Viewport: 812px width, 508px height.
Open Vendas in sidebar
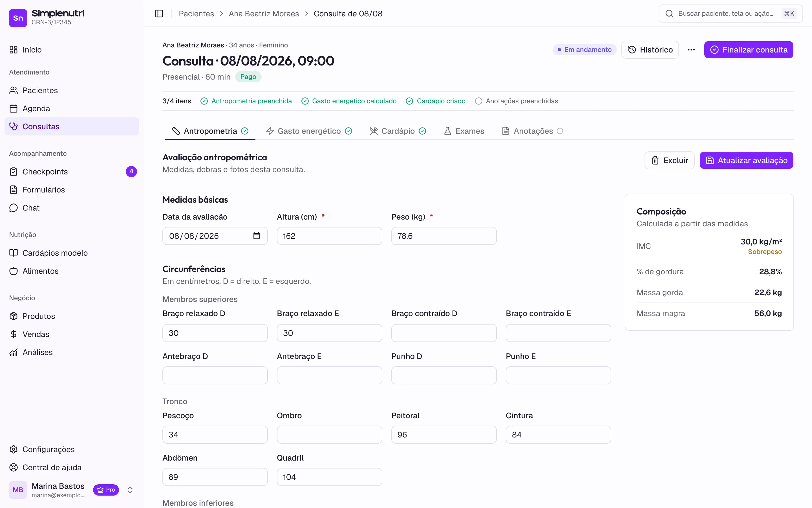[x=72, y=334]
